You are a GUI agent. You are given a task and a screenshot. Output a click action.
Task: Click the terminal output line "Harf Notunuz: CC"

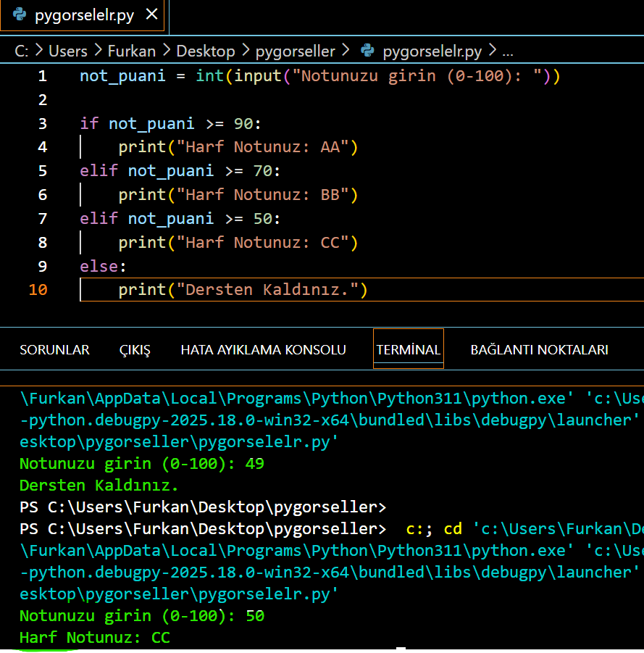coord(95,638)
